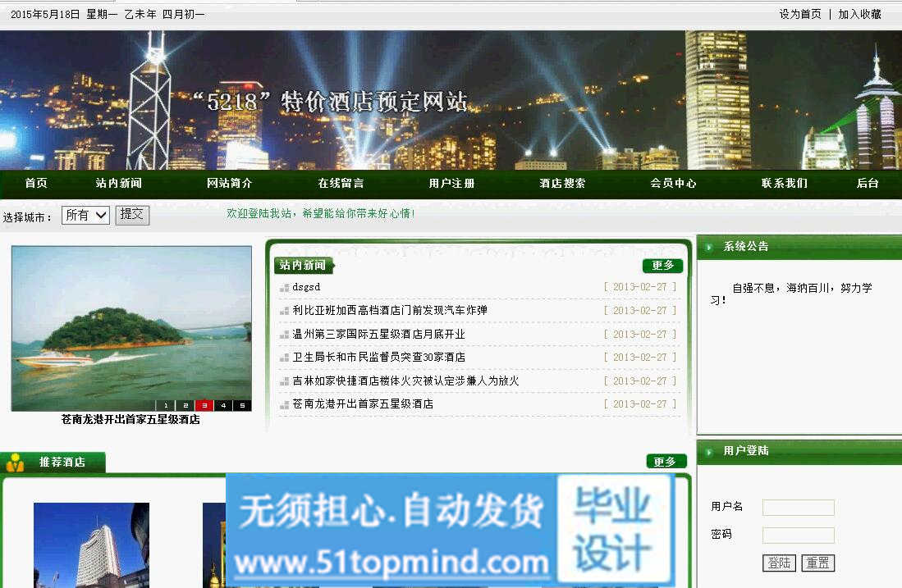
Task: Select slide number 2 on carousel
Action: click(185, 405)
